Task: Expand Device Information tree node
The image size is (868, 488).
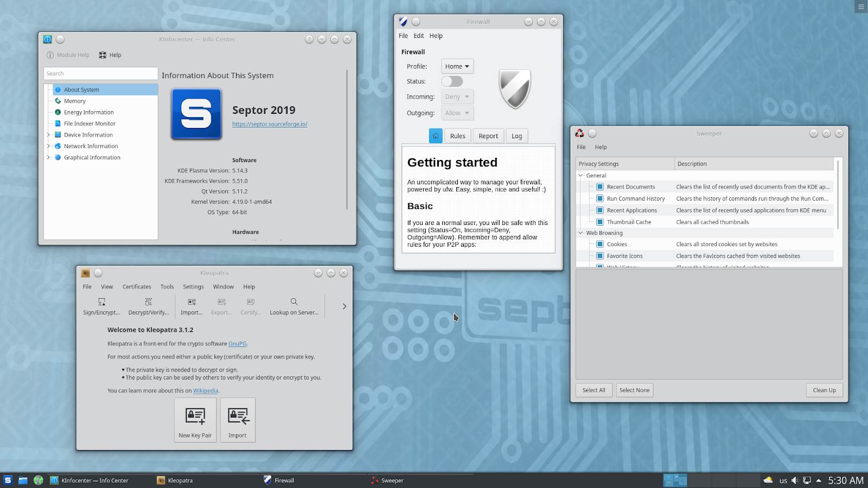Action: tap(48, 135)
